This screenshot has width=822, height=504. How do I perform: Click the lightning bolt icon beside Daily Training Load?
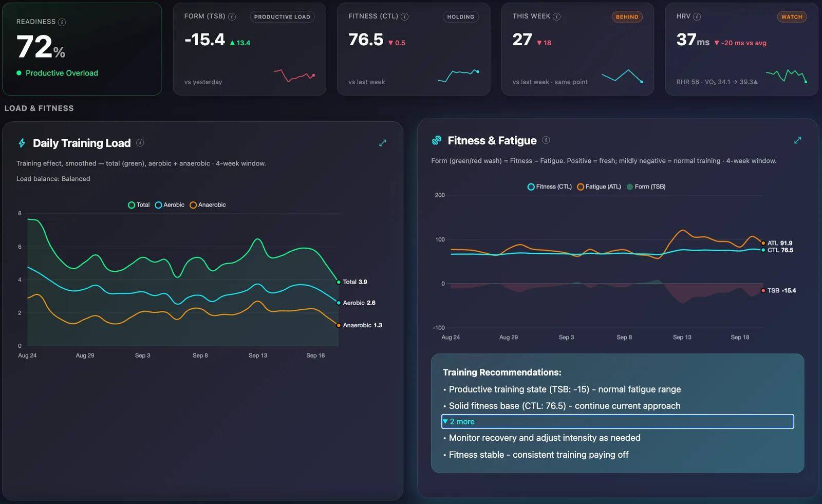point(22,143)
